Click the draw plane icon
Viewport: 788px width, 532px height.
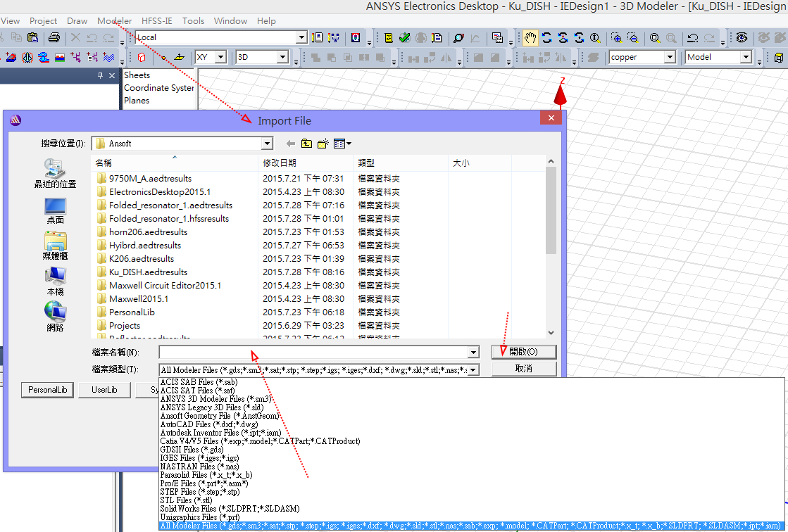(179, 57)
